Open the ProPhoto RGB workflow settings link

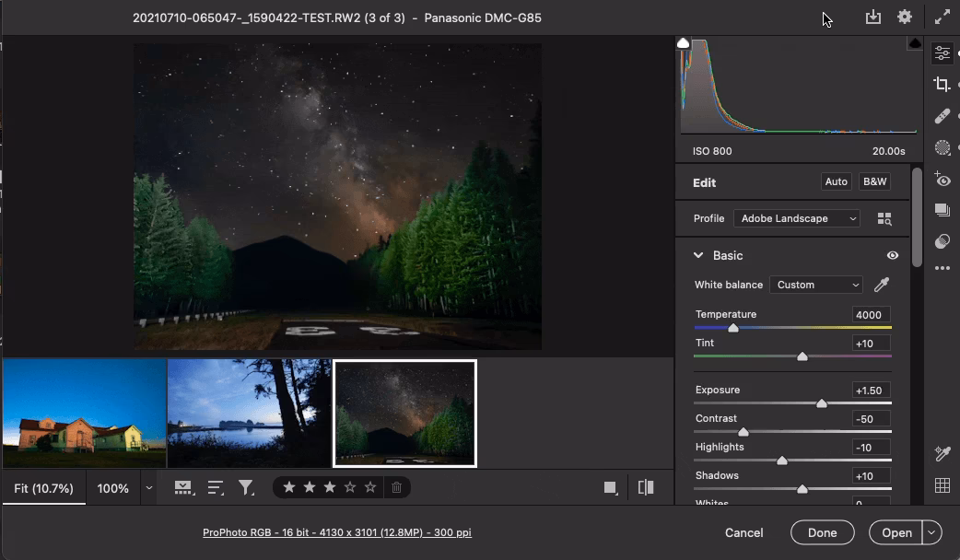point(337,532)
